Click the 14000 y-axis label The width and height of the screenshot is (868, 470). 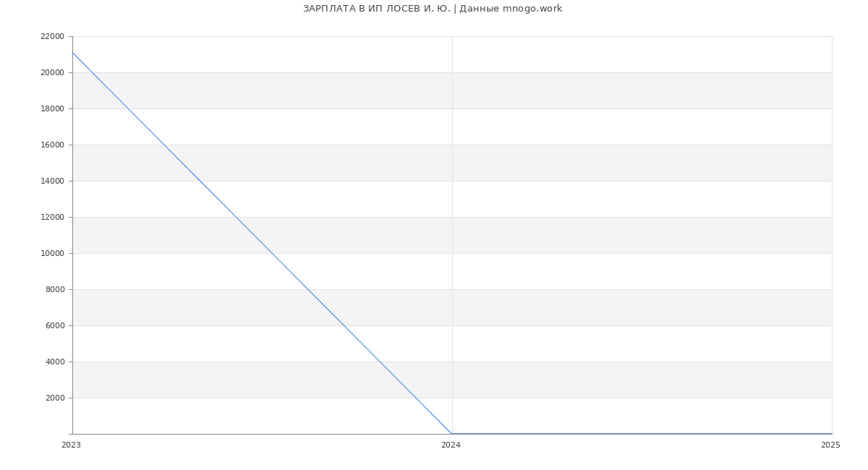tap(52, 181)
